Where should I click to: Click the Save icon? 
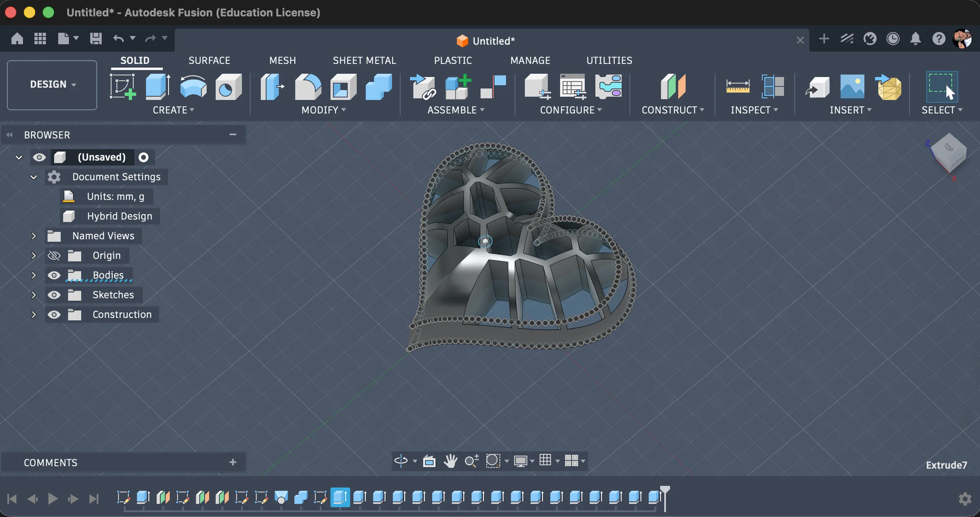coord(96,39)
